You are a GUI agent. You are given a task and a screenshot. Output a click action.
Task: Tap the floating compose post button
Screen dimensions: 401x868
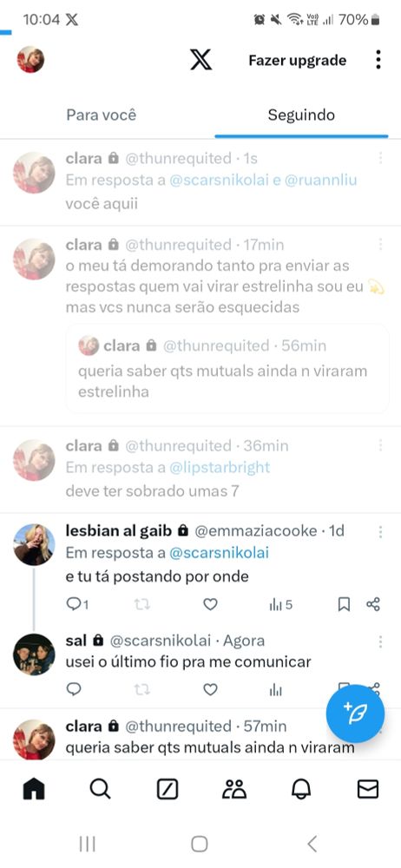(x=355, y=713)
